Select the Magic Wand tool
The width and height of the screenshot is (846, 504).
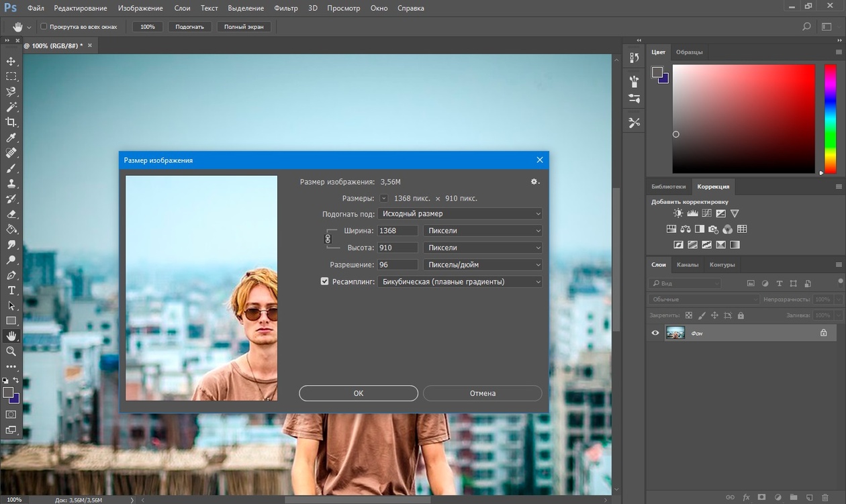[x=11, y=107]
